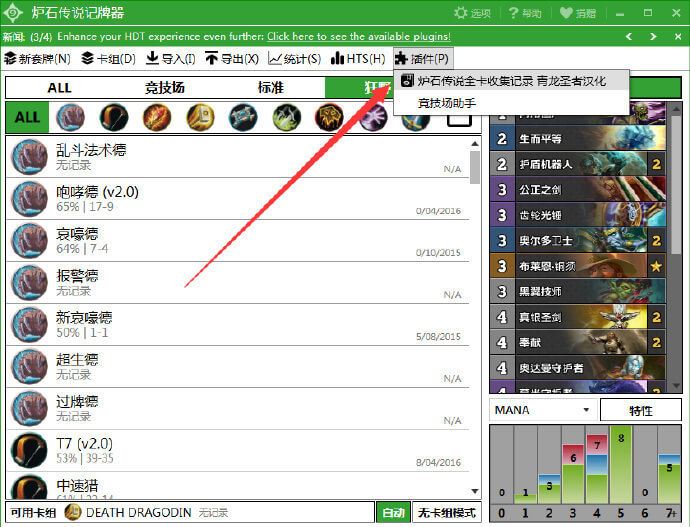Select the 竞技场助手 plugin menu entry

click(x=511, y=103)
